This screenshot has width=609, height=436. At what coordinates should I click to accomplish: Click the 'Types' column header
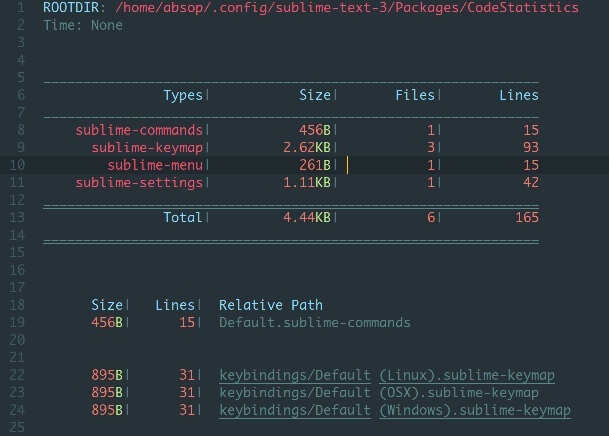click(183, 95)
